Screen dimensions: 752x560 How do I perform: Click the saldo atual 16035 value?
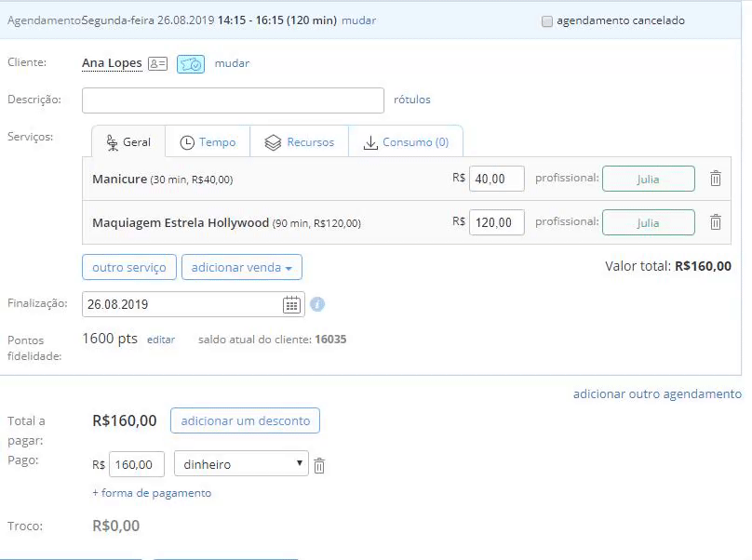coord(330,340)
